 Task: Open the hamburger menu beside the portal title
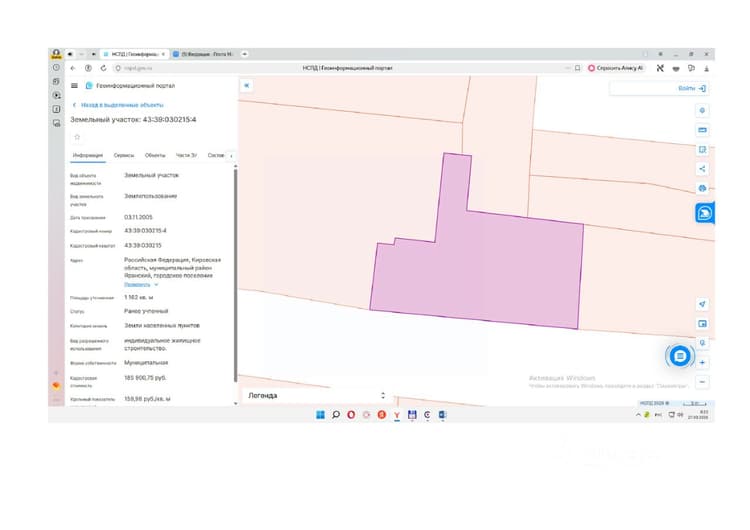point(74,86)
